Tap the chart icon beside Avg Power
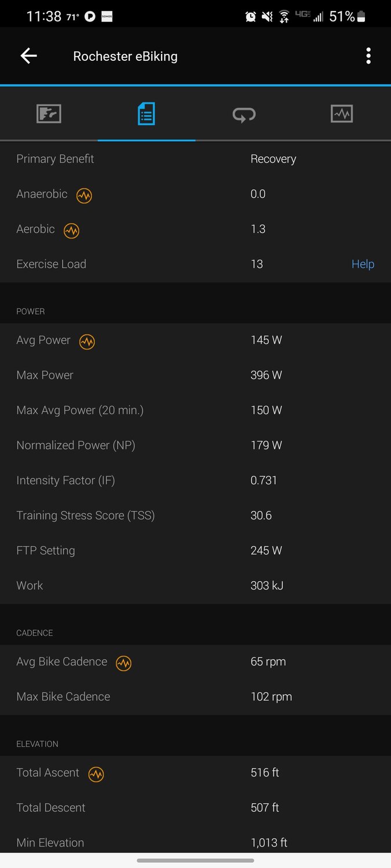Viewport: 391px width, 868px height. 87,341
